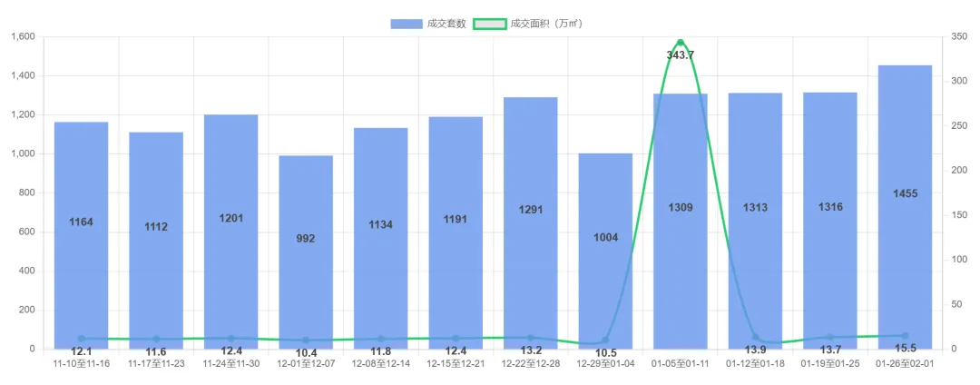Click the blue 成交套数 legend swatch
The image size is (980, 385).
pyautogui.click(x=407, y=24)
